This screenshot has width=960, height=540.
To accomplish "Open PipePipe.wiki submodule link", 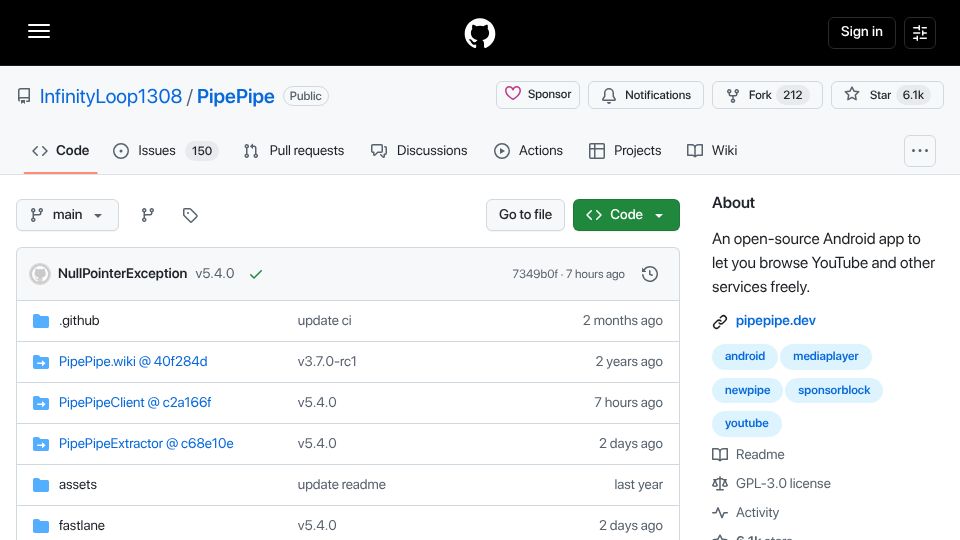I will [x=133, y=362].
